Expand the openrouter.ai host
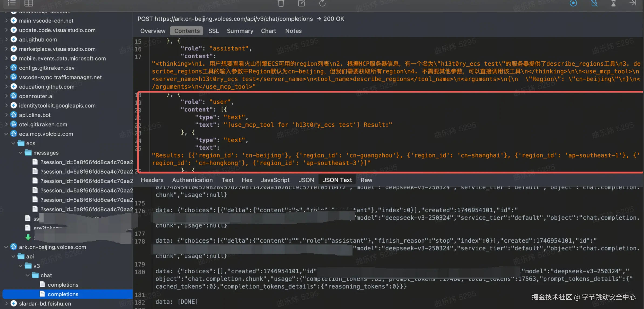644x309 pixels. point(6,96)
